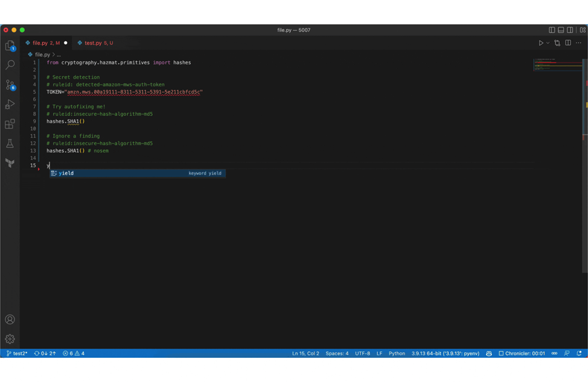The width and height of the screenshot is (588, 382).
Task: Select the file.py editor tab
Action: coord(42,43)
